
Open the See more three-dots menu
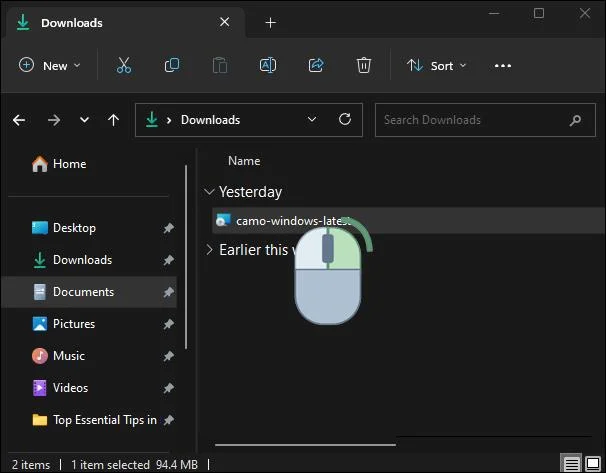click(503, 66)
